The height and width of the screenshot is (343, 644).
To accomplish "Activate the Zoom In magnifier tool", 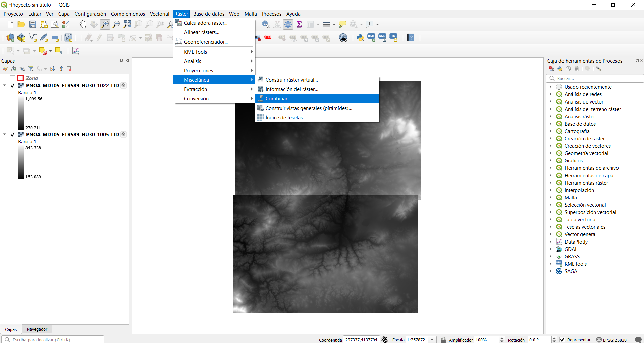I will coord(105,24).
